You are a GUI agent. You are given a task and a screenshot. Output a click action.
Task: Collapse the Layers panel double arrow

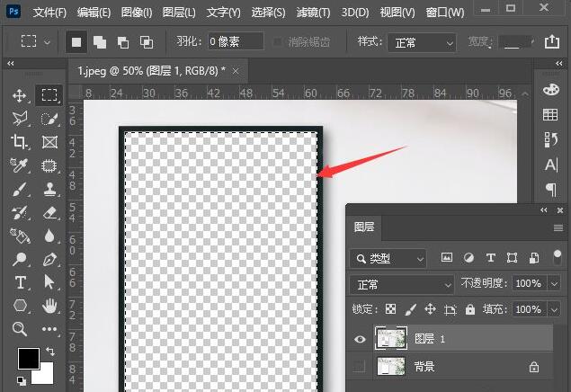pos(544,210)
